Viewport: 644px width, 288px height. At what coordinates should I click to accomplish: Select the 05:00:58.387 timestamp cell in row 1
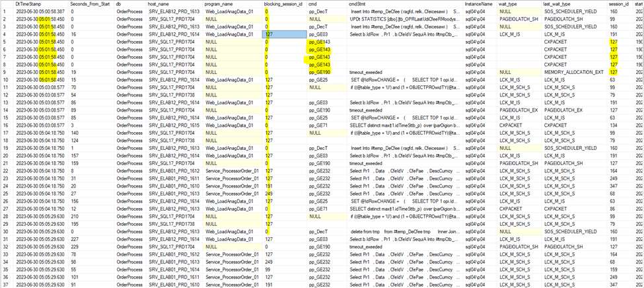(40, 11)
